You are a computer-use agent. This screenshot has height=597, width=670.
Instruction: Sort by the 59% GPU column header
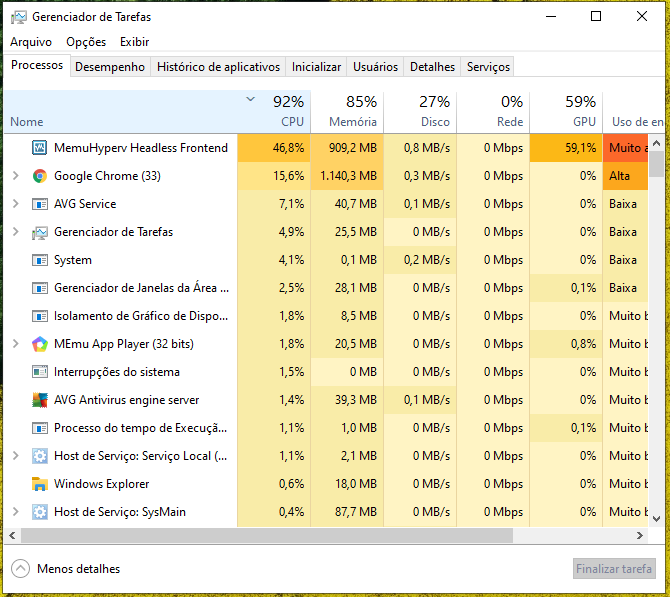coord(566,112)
